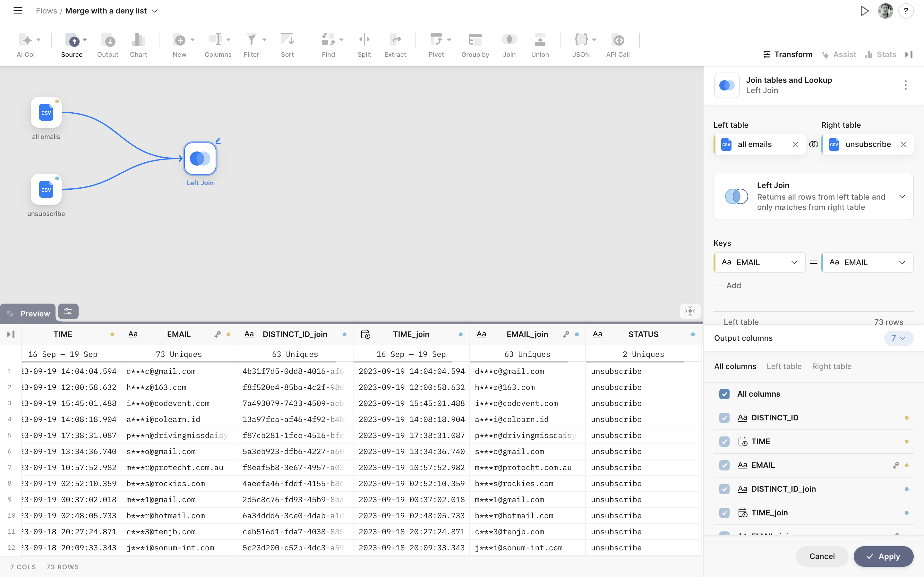Toggle the All columns checkbox
Image resolution: width=924 pixels, height=577 pixels.
pos(724,394)
